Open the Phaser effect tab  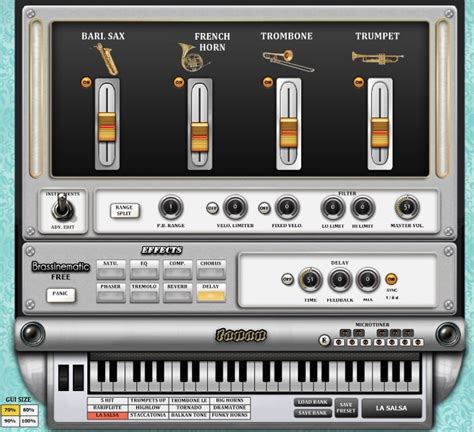111,293
